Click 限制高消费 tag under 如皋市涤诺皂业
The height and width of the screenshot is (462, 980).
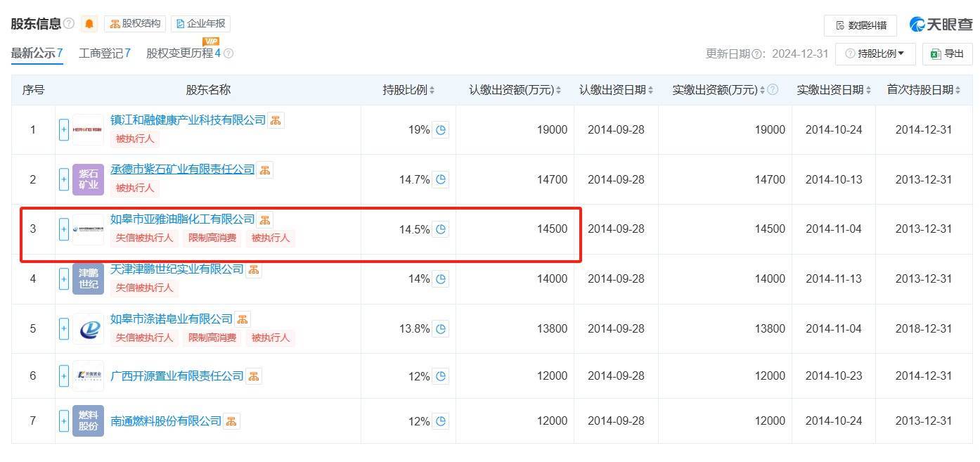[212, 338]
